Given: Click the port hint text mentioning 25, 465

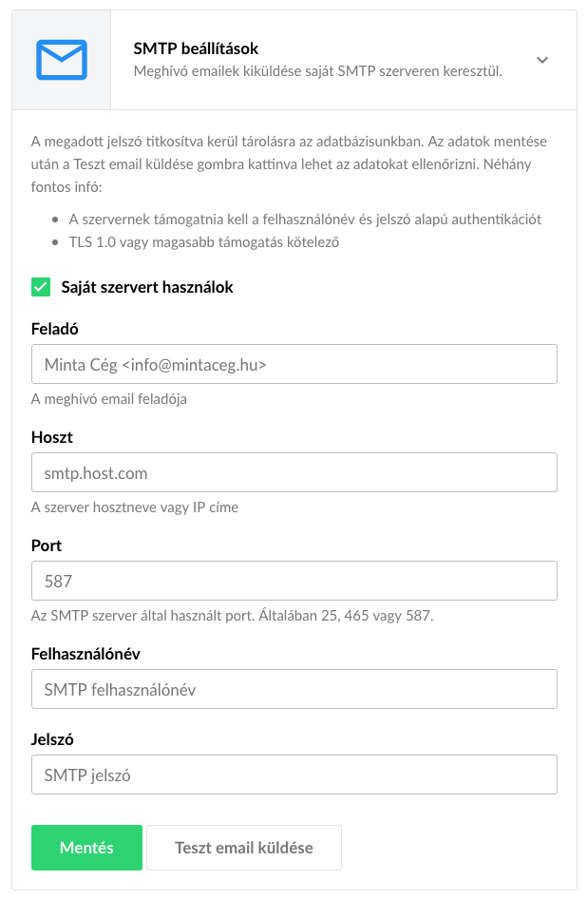Looking at the screenshot, I should 232,616.
